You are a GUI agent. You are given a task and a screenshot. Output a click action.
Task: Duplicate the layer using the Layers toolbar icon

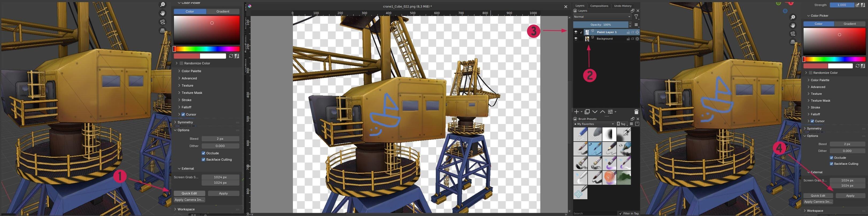587,112
